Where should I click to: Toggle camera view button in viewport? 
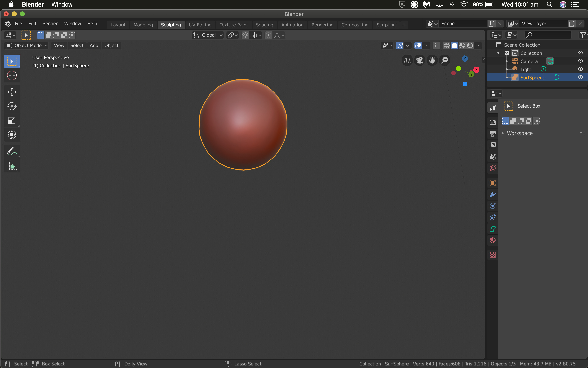pyautogui.click(x=420, y=60)
